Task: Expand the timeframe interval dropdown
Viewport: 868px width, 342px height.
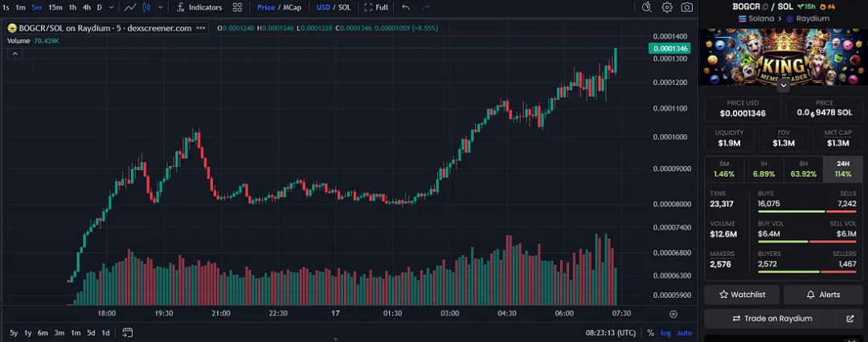Action: coord(112,7)
